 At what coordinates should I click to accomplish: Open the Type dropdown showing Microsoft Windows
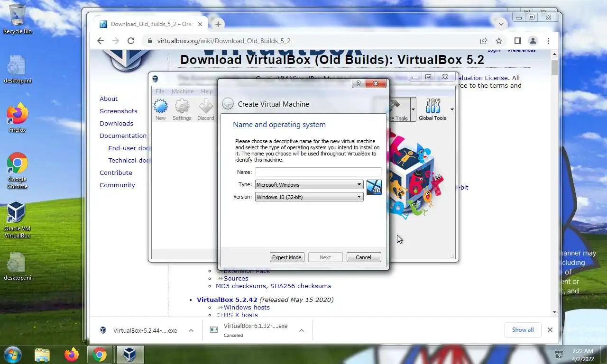pos(309,184)
